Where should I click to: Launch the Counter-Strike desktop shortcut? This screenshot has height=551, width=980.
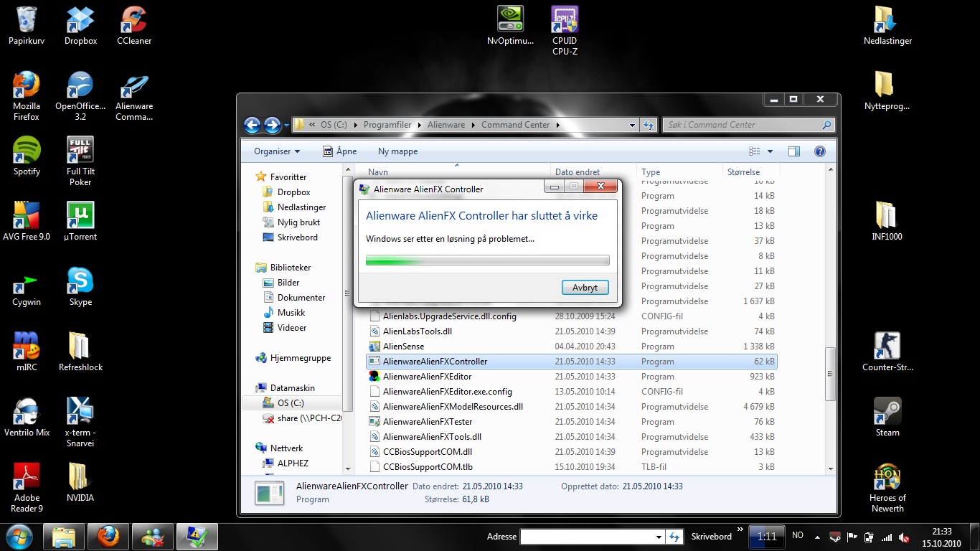(887, 352)
